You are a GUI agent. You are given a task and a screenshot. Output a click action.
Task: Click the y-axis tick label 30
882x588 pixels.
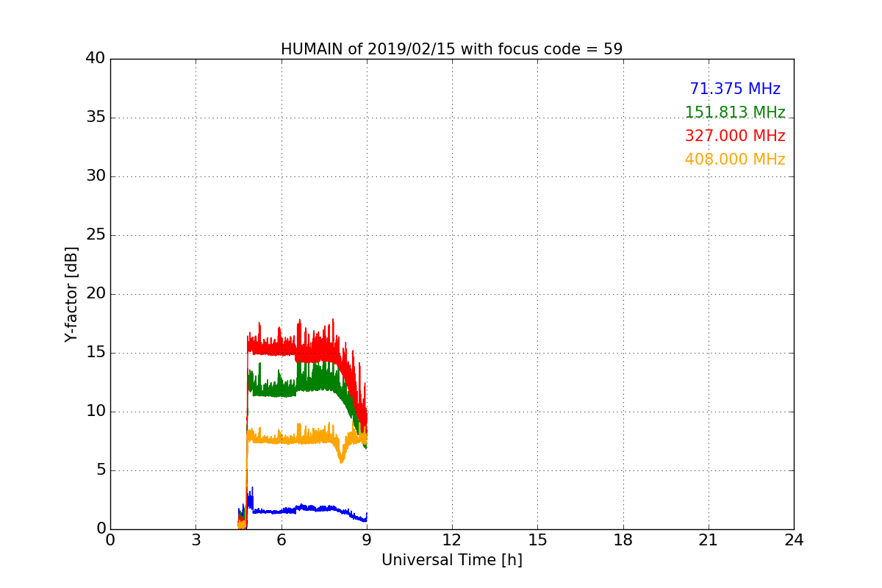coord(96,176)
